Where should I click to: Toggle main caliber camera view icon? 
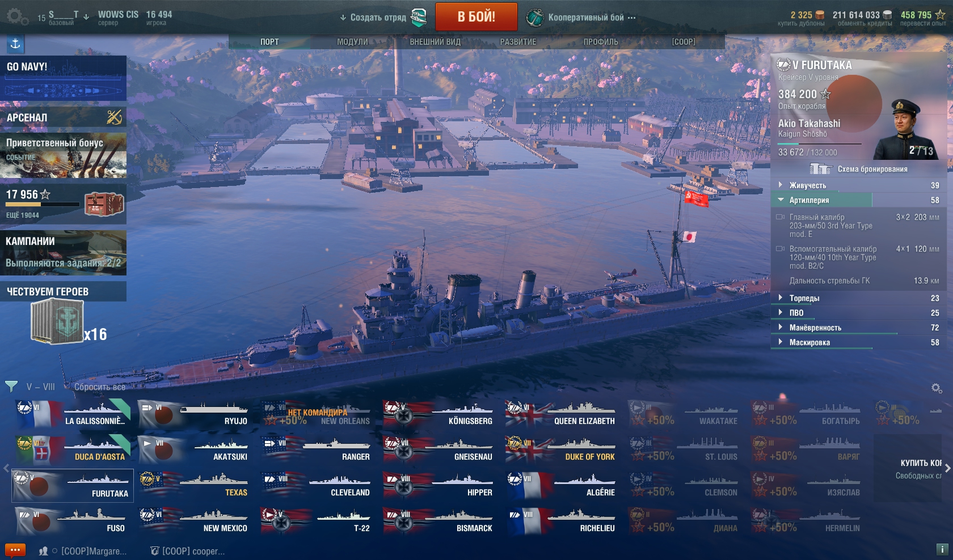pos(781,217)
